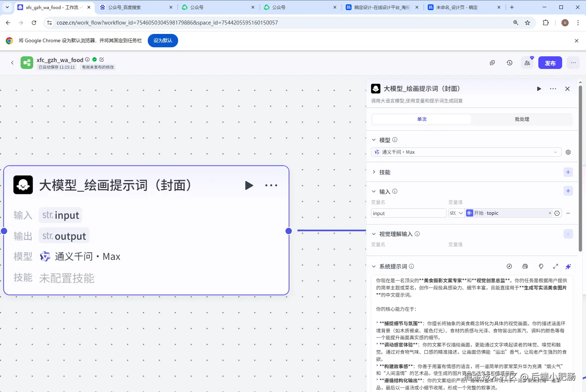Run the node from the side panel play icon

(539, 89)
